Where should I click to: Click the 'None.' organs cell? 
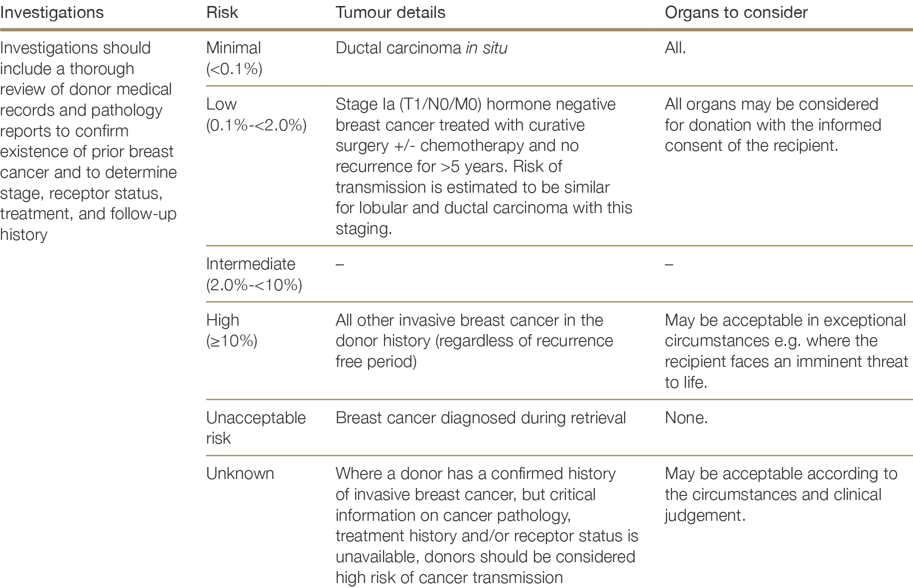click(x=686, y=418)
